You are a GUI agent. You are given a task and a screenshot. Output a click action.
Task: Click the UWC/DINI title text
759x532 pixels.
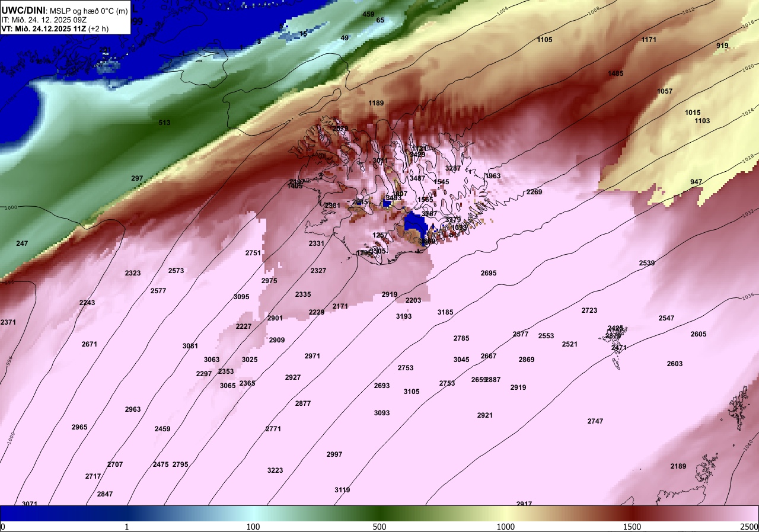(x=23, y=10)
